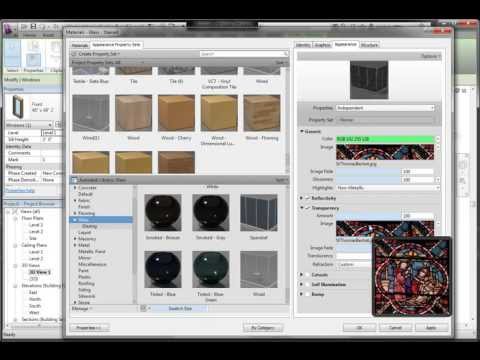480x360 pixels.
Task: Expand the Cutouts section arrow
Action: pyautogui.click(x=301, y=275)
